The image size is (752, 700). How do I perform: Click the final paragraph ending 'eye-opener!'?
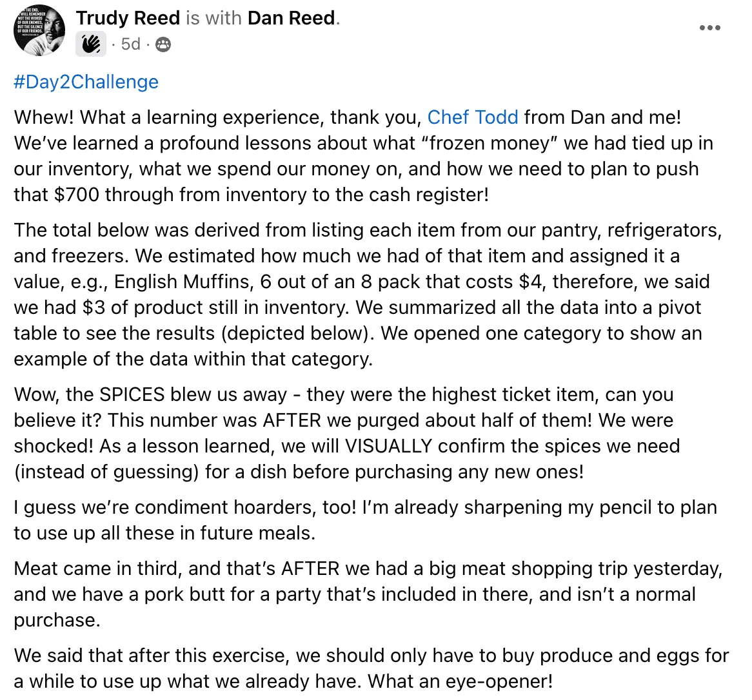click(x=371, y=668)
